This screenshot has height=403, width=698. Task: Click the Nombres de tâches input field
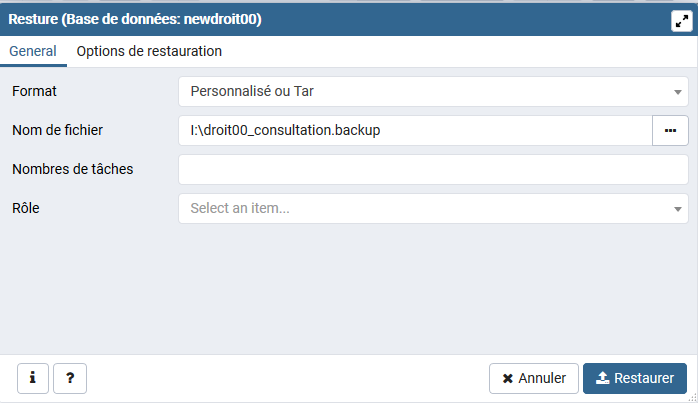[x=433, y=169]
